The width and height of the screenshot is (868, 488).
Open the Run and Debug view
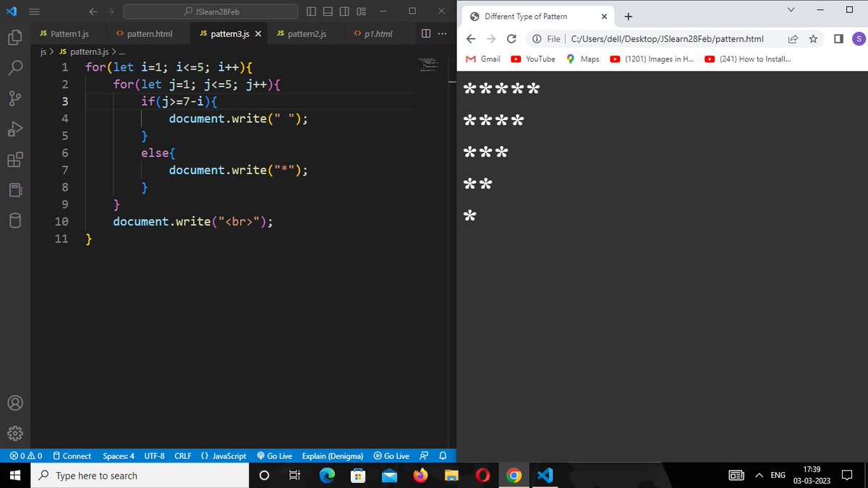[x=15, y=130]
